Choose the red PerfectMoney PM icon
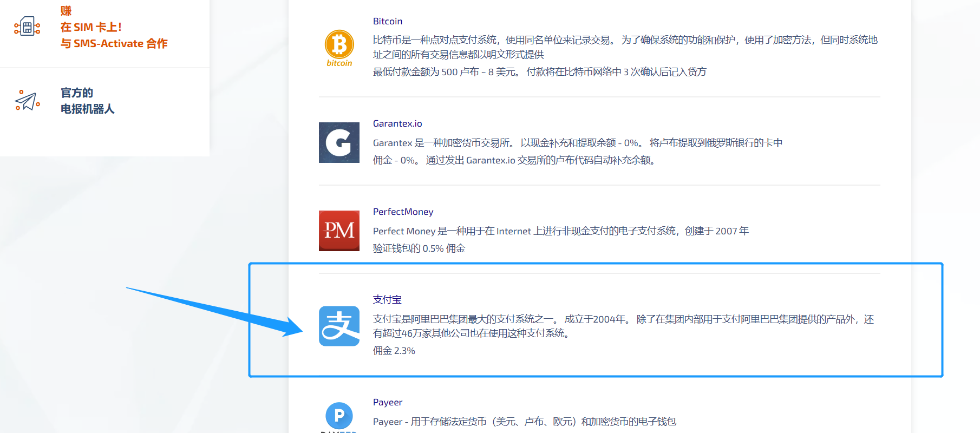Viewport: 980px width, 433px height. [339, 231]
